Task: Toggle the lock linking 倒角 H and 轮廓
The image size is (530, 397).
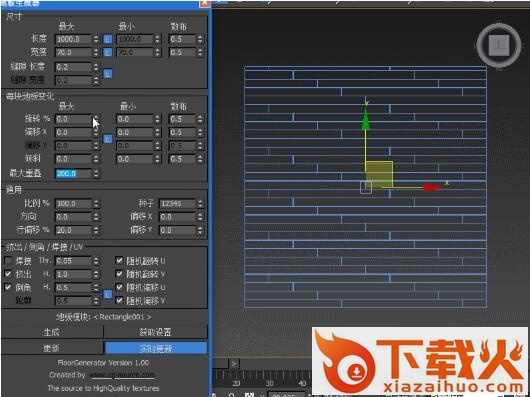Action: (107, 294)
